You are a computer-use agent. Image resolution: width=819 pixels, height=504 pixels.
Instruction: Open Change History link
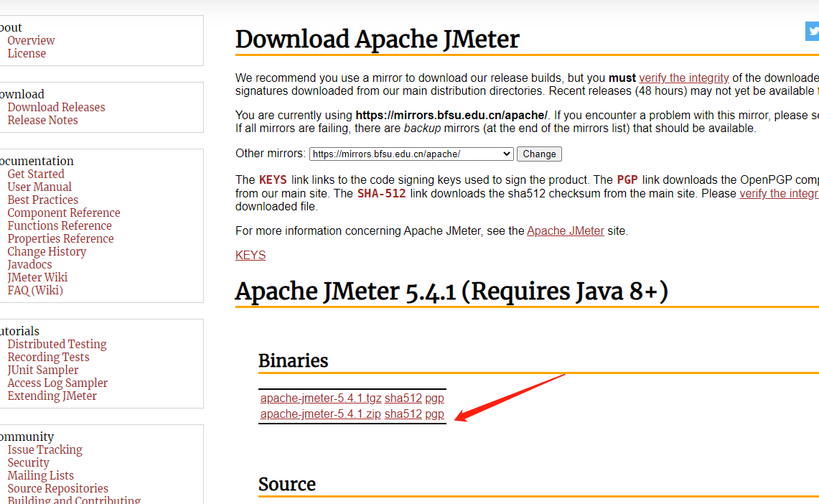click(47, 252)
